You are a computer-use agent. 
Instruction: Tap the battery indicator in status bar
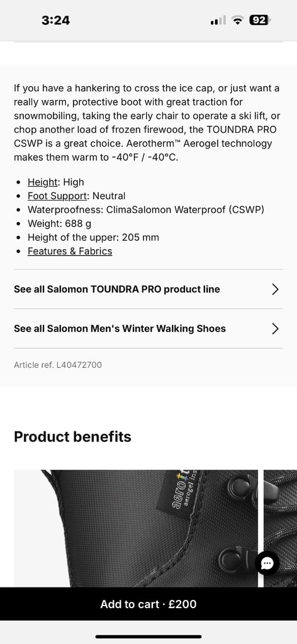click(x=259, y=20)
